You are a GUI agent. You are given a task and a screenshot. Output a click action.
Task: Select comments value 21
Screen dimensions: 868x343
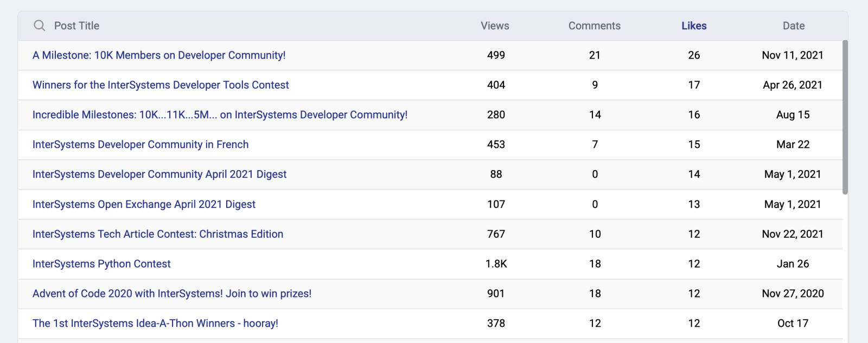tap(595, 55)
